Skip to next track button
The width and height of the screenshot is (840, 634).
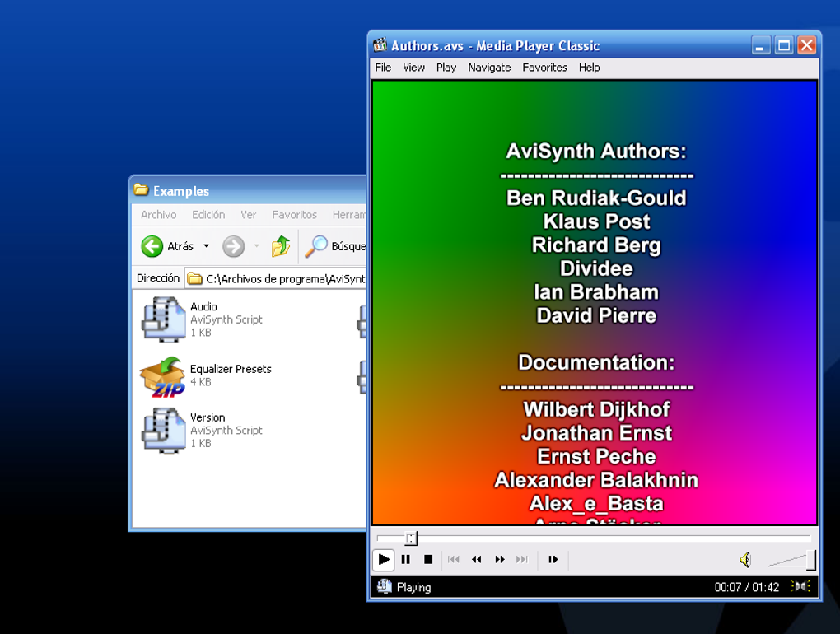pos(522,560)
